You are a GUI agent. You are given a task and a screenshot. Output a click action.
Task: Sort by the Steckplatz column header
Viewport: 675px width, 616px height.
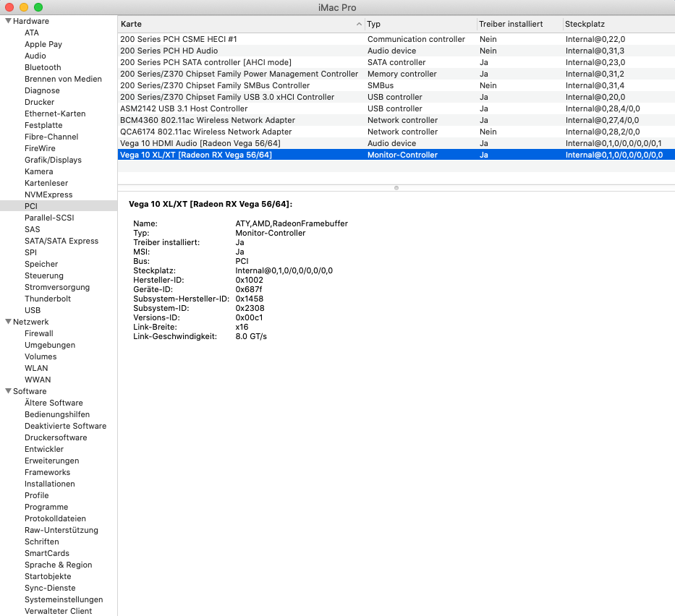(619, 24)
